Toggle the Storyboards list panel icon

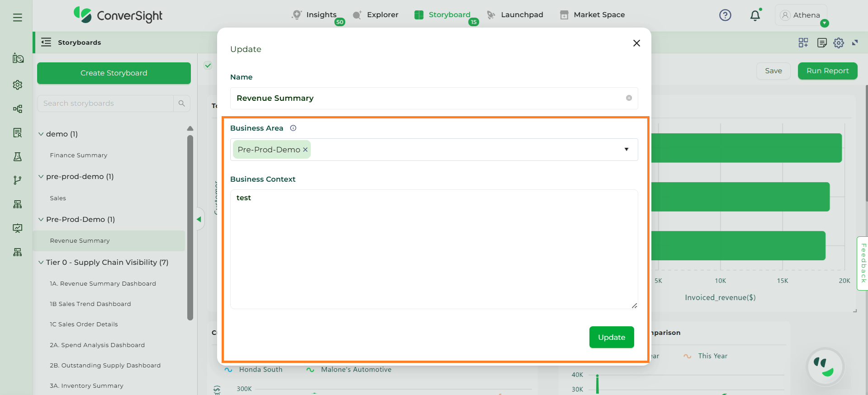(x=46, y=42)
